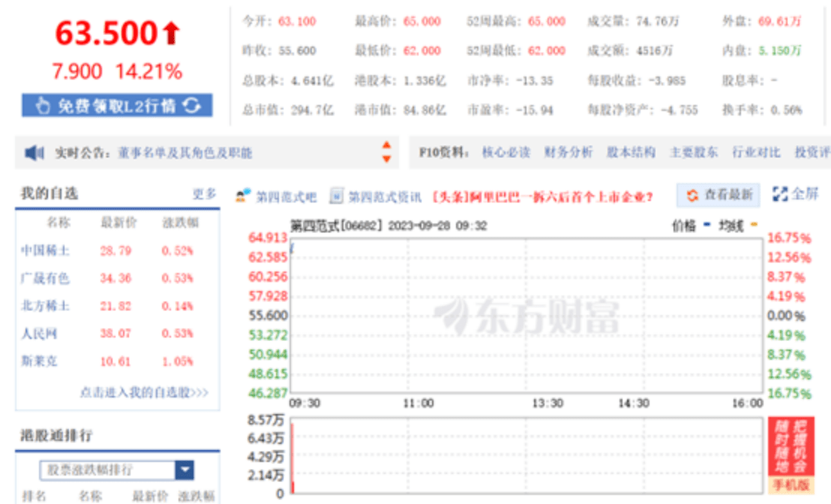
Task: Click the 均线 orange legend marker
Action: coord(754,225)
